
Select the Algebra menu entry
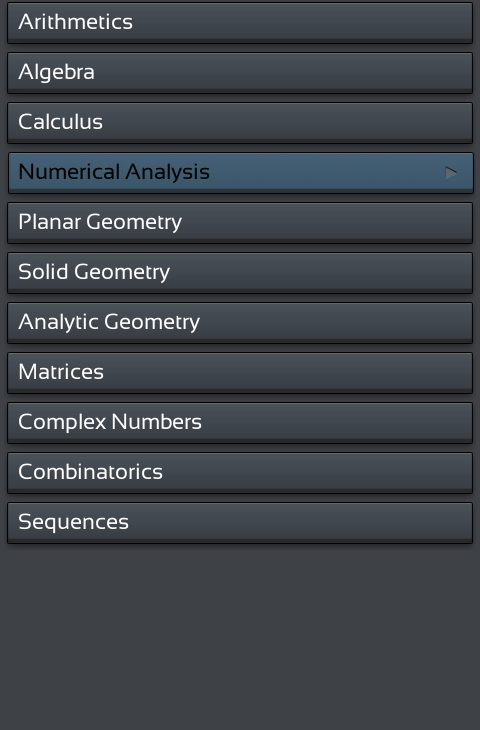[240, 73]
